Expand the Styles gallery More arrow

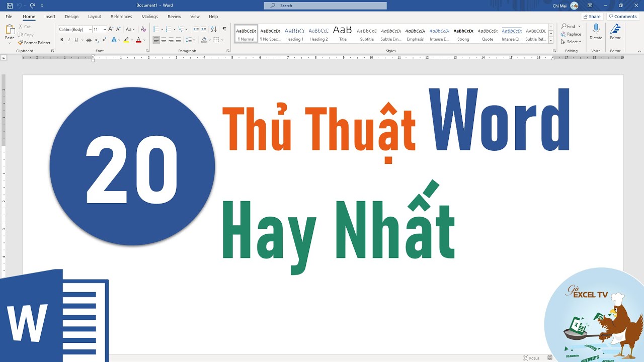[551, 40]
